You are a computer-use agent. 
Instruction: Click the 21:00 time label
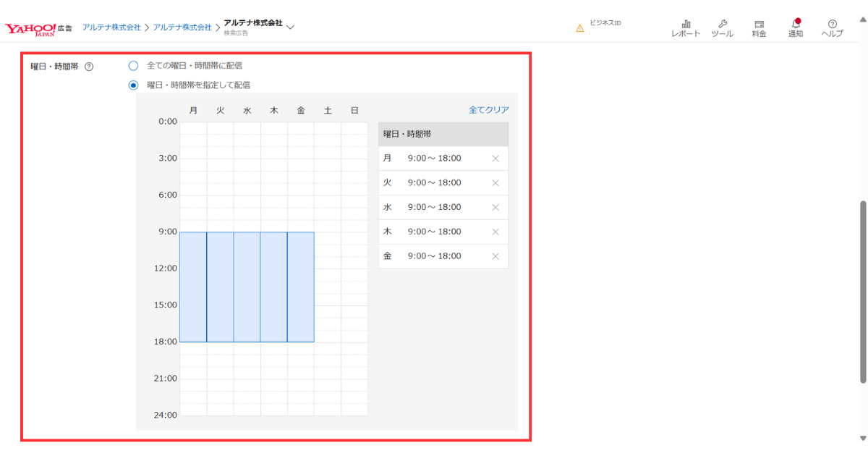click(164, 379)
